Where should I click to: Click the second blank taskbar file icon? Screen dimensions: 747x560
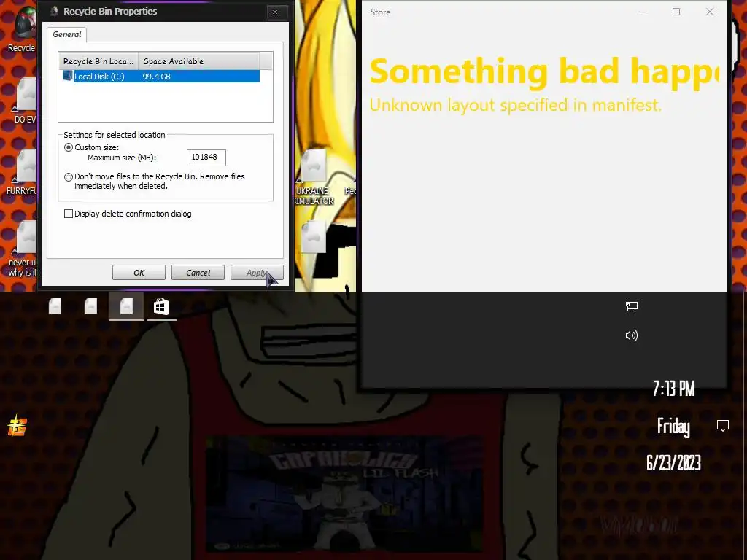tap(90, 306)
